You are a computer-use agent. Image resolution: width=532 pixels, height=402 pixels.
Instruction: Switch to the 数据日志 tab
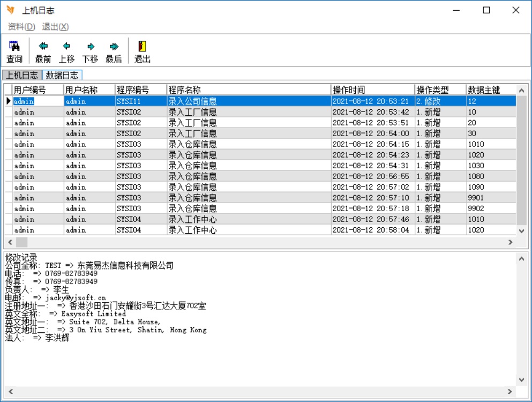(x=62, y=75)
